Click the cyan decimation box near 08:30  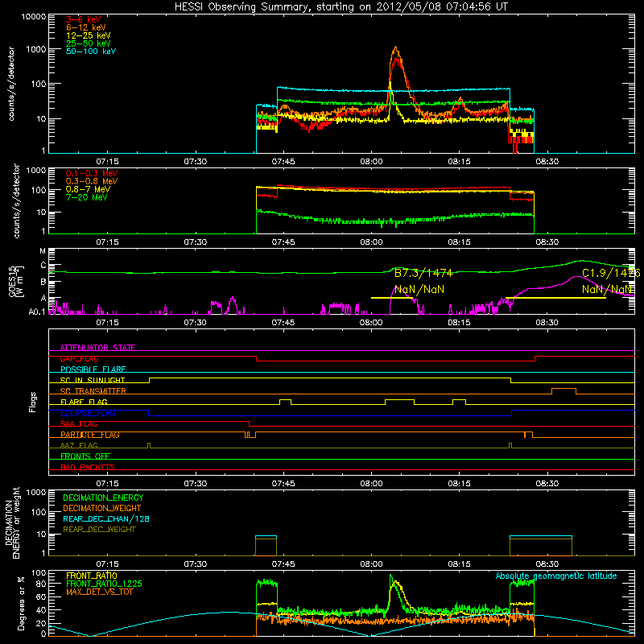tap(540, 536)
